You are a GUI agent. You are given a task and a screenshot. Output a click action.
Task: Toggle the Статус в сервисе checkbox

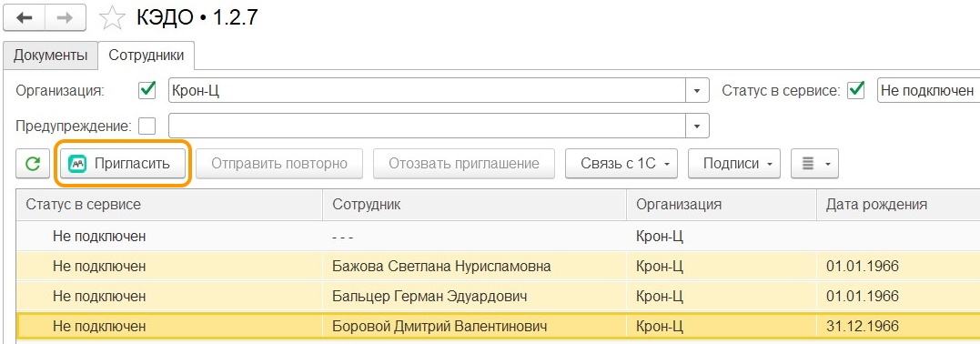coord(855,90)
